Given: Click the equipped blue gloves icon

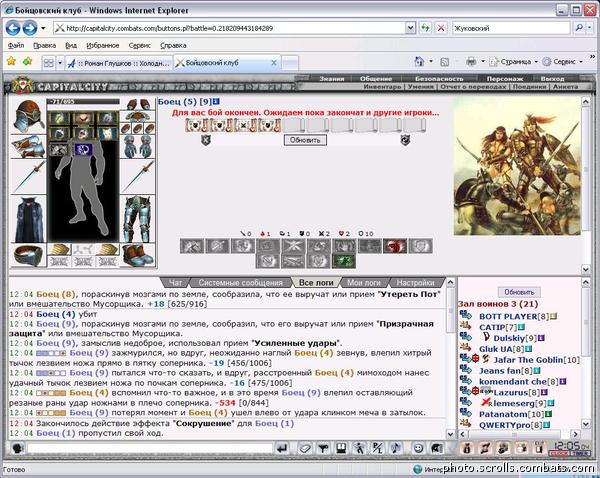Looking at the screenshot, I should pyautogui.click(x=138, y=146).
